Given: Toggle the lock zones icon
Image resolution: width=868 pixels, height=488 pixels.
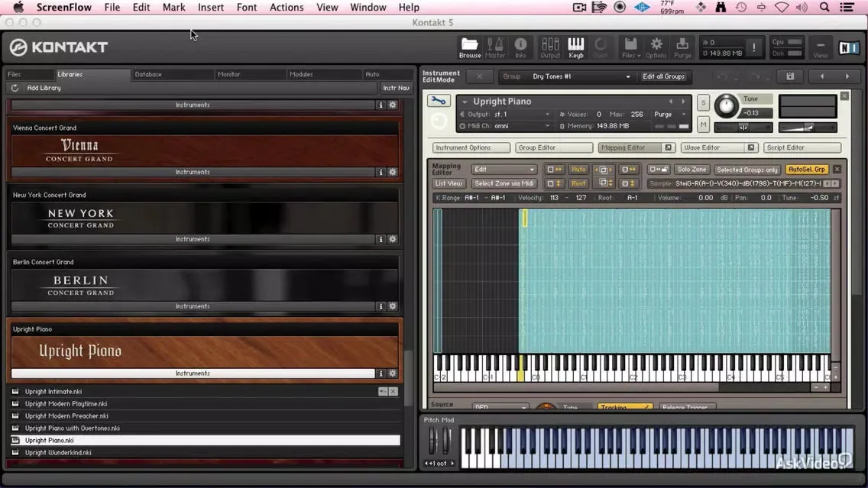Looking at the screenshot, I should coord(659,170).
